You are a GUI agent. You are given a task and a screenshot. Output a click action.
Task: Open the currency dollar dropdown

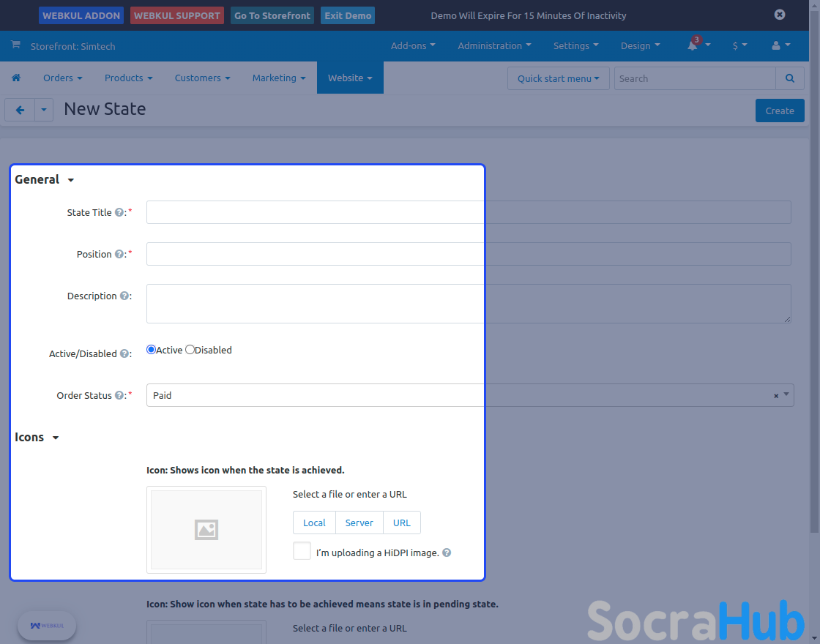[739, 45]
